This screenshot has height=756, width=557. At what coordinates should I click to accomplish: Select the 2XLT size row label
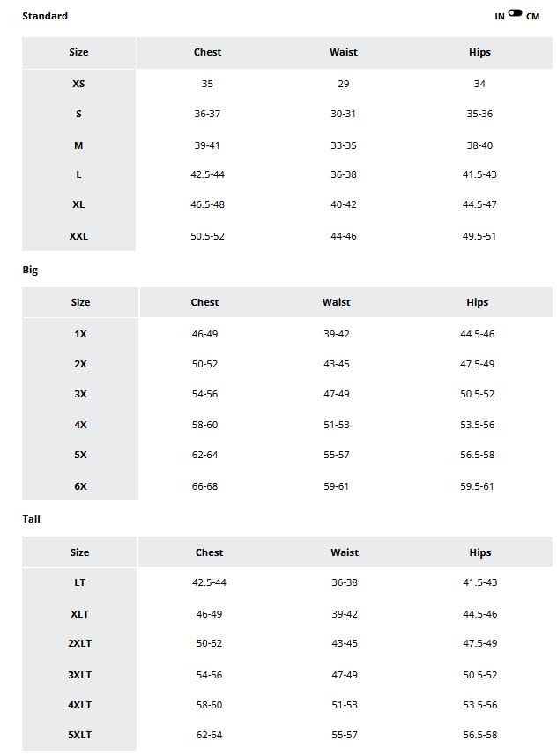click(79, 643)
